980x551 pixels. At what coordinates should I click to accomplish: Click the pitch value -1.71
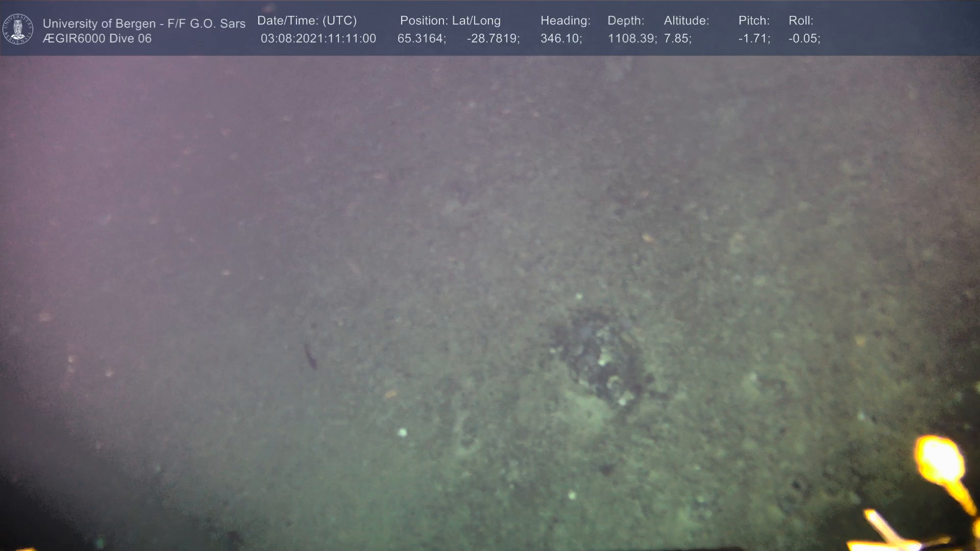coord(754,39)
